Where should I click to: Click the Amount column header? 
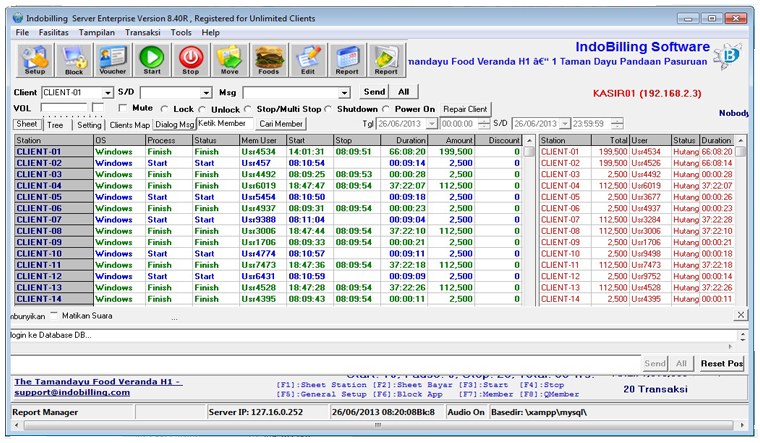pos(451,140)
